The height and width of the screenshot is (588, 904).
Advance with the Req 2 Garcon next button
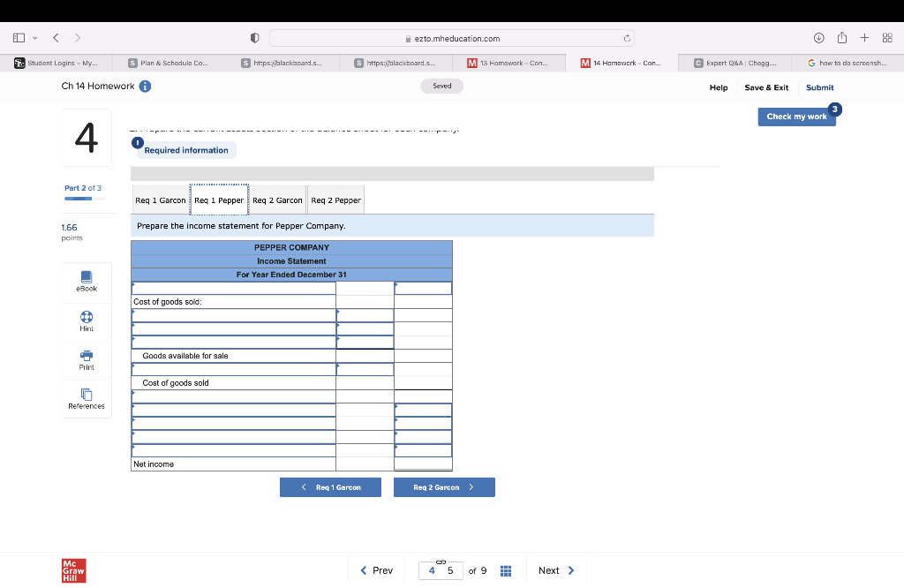pos(444,487)
